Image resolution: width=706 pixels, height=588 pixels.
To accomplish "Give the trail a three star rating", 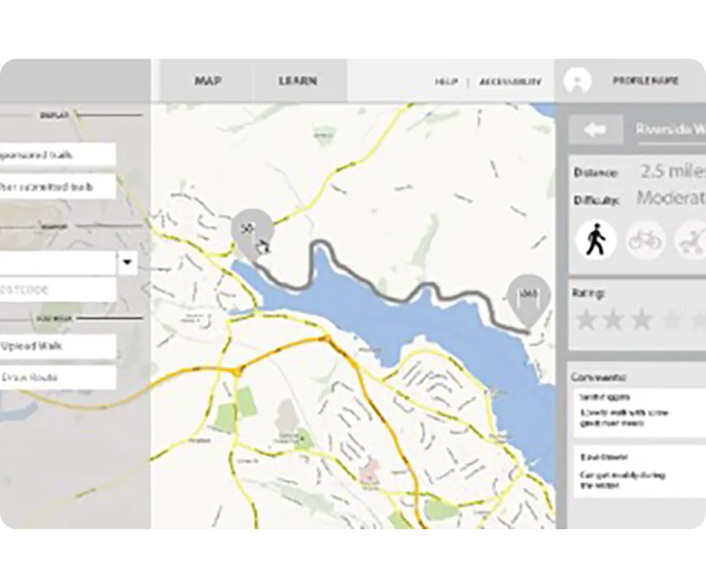I will 641,320.
